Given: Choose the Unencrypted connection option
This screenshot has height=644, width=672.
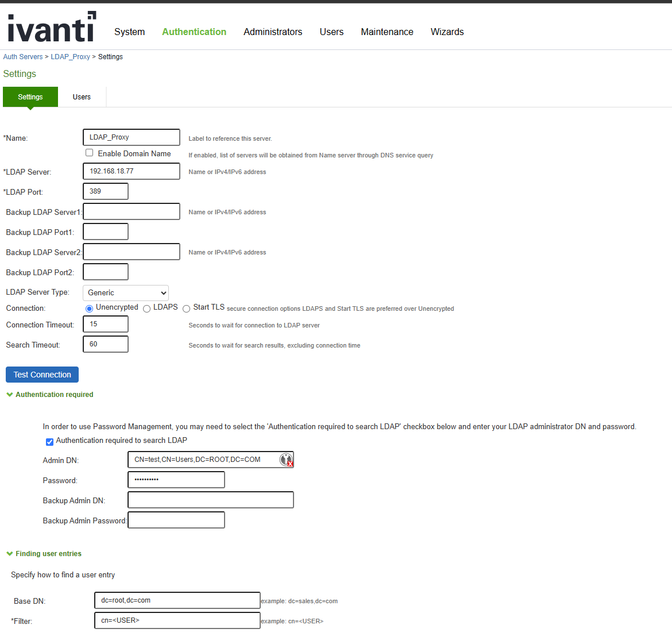Looking at the screenshot, I should (x=89, y=308).
